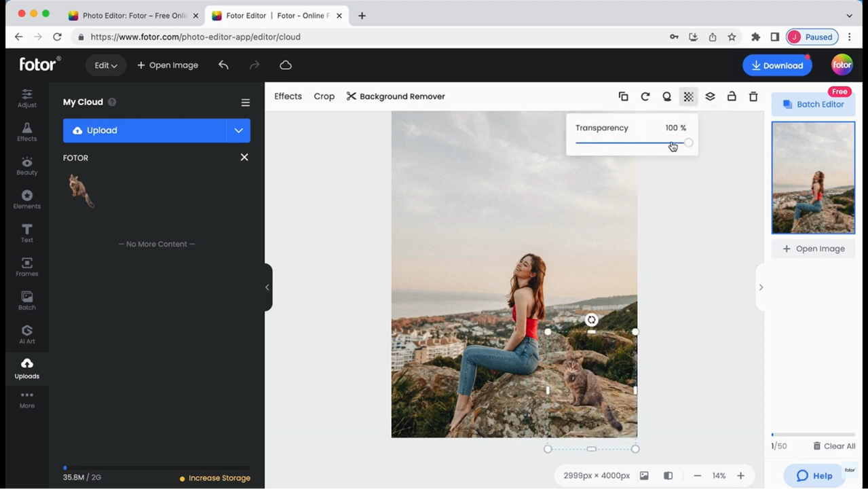This screenshot has width=868, height=489.
Task: Select the Elements sidebar icon
Action: coord(27,200)
